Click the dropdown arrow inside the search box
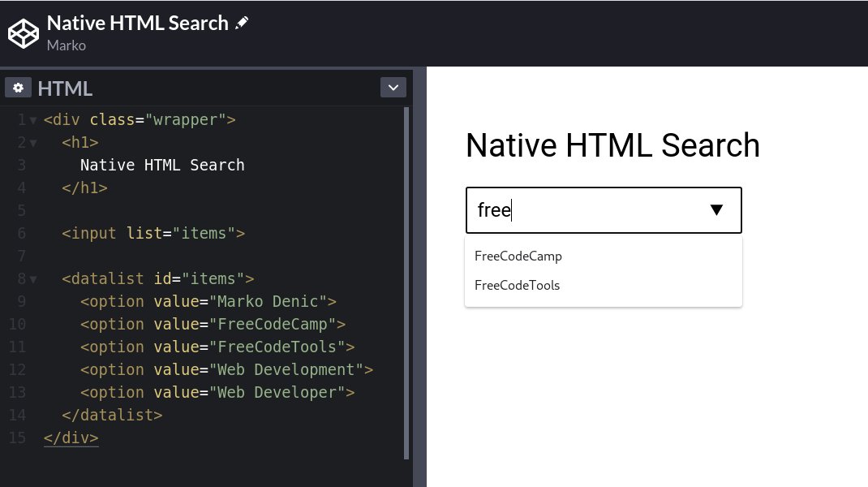868x487 pixels. pyautogui.click(x=716, y=209)
